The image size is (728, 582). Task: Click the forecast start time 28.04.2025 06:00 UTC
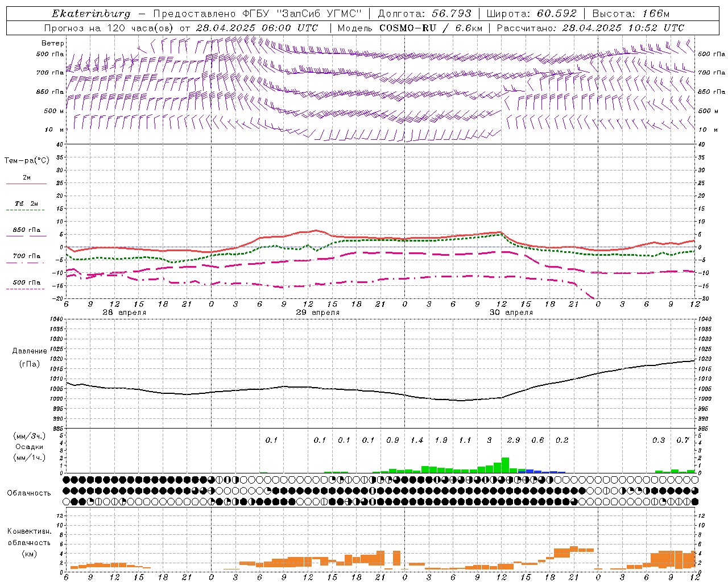click(257, 28)
